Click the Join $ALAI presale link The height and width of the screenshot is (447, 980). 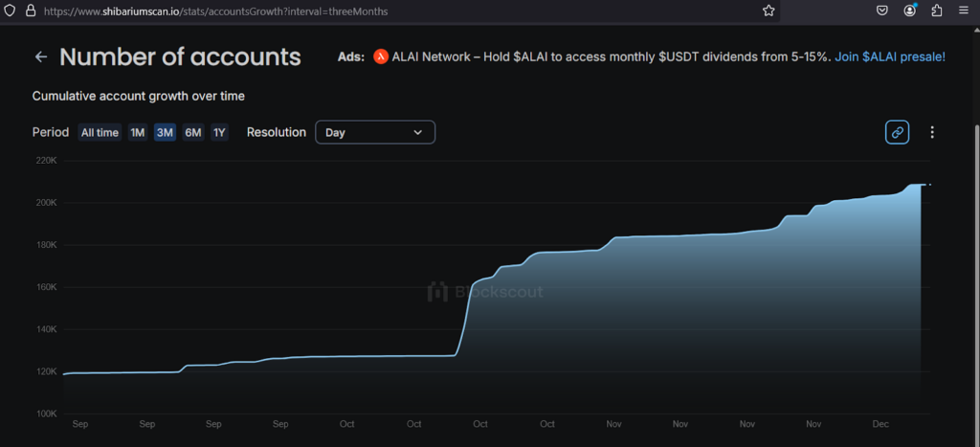(890, 56)
